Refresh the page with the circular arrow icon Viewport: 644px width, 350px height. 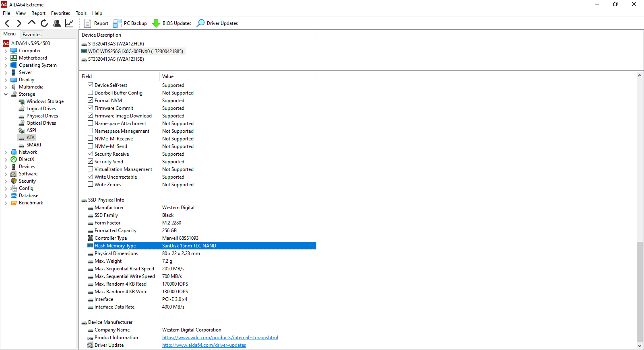pyautogui.click(x=44, y=23)
